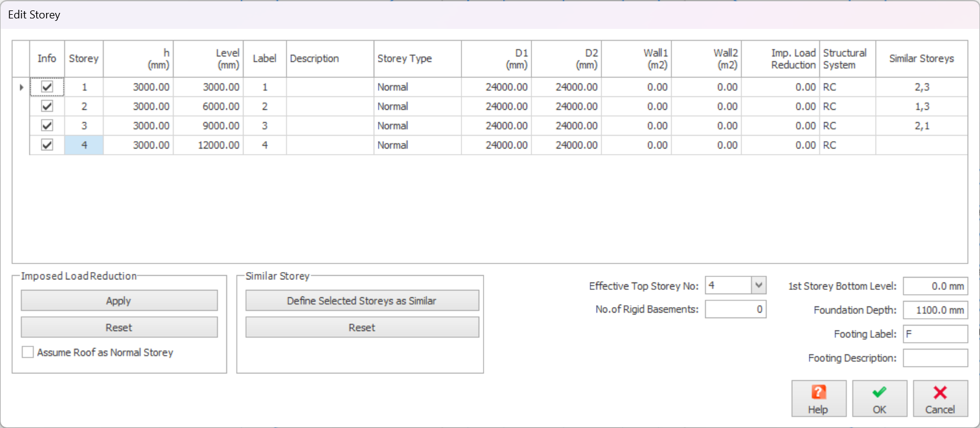Select Structural System cell of storey 4
980x428 pixels.
[x=847, y=145]
